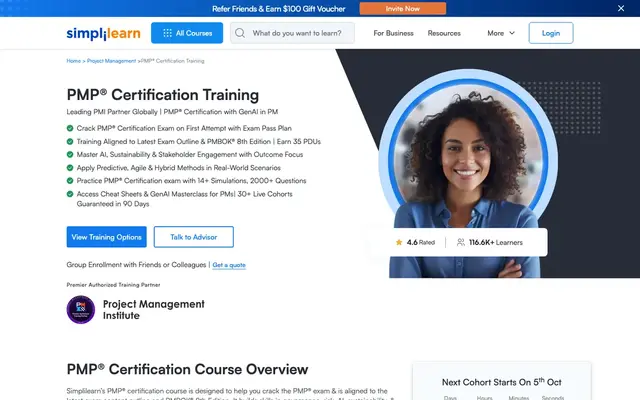Click 'Next Cohort Starts On 5th Oct' text

(x=502, y=382)
